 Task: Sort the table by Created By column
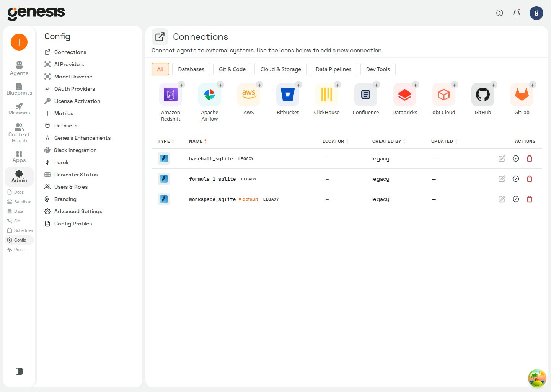coord(388,141)
